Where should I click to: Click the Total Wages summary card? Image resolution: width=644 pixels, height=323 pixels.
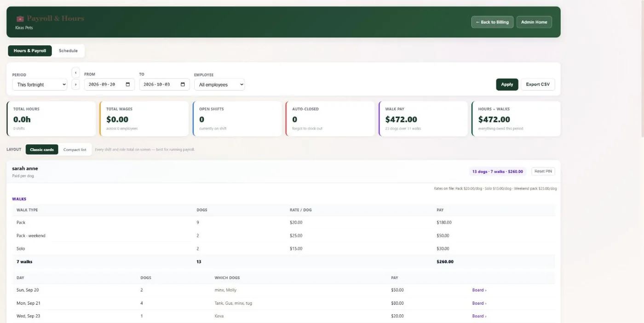tap(144, 119)
